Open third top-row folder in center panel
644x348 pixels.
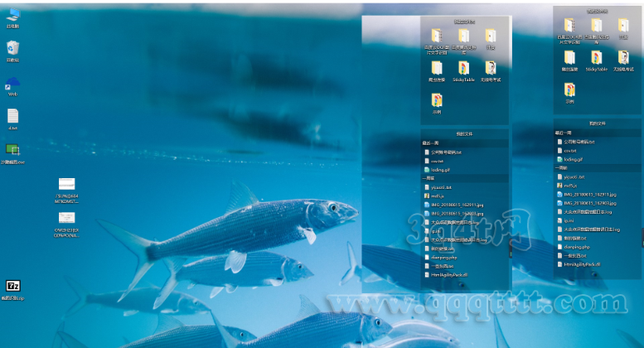point(491,40)
